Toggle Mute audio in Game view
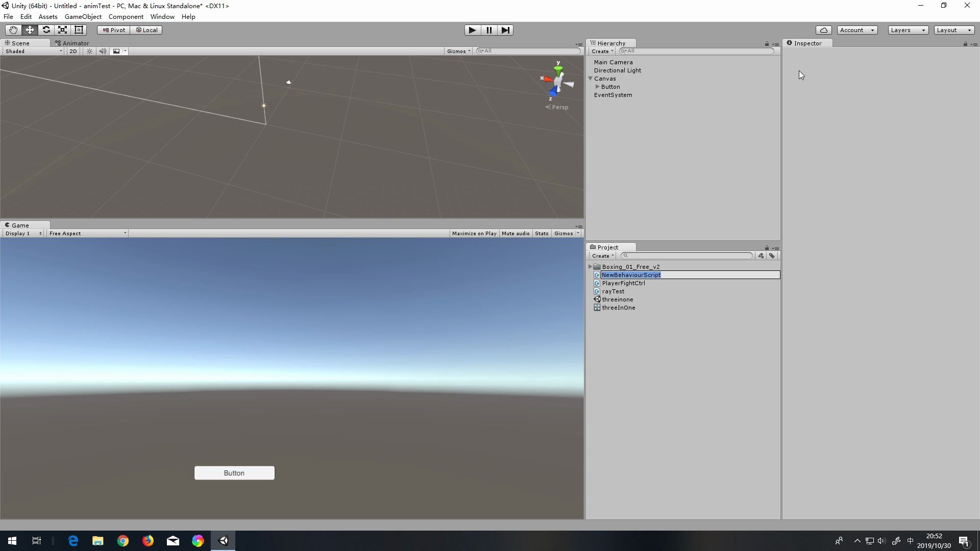This screenshot has width=980, height=551. (x=516, y=233)
